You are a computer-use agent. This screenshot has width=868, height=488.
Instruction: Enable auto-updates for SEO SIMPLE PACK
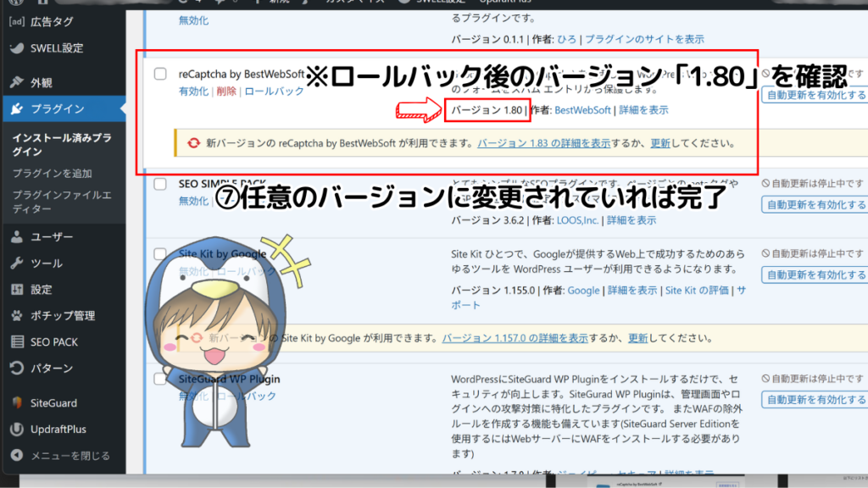pos(815,205)
